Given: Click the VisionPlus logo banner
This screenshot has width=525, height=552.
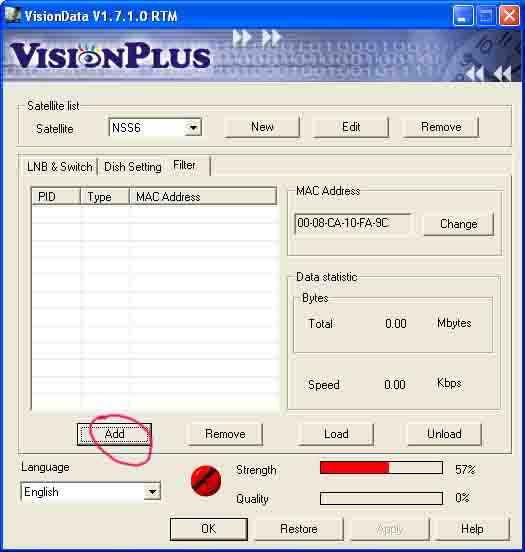Looking at the screenshot, I should (x=110, y=56).
